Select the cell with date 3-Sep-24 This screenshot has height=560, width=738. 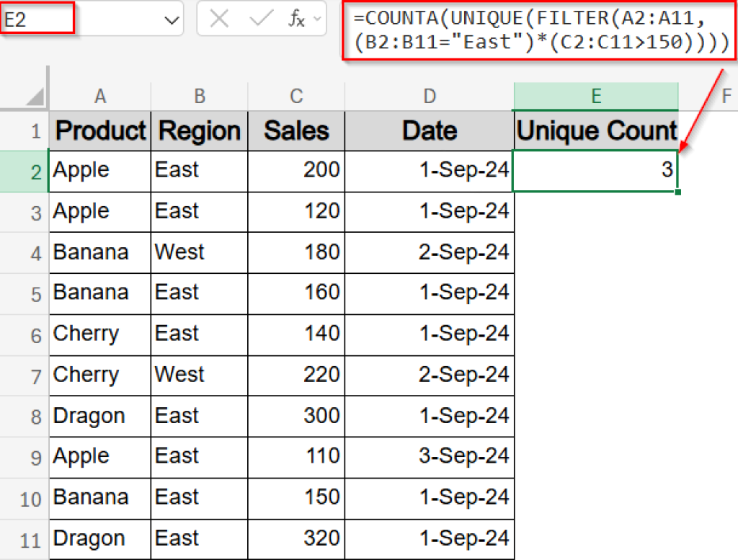430,456
